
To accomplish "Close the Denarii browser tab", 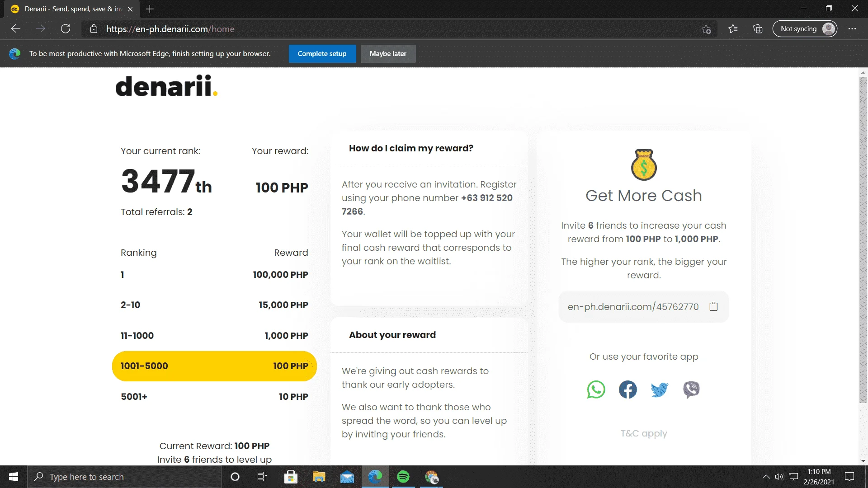I will click(130, 9).
